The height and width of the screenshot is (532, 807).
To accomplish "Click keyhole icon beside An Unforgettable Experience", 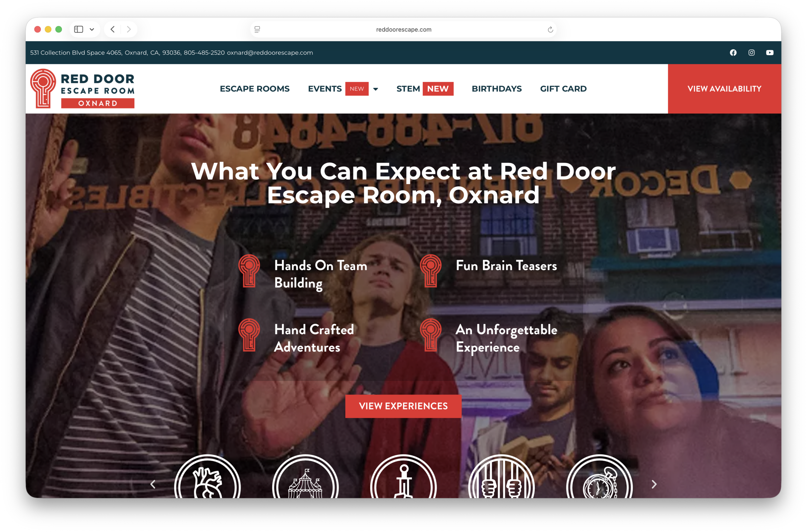I will [430, 335].
